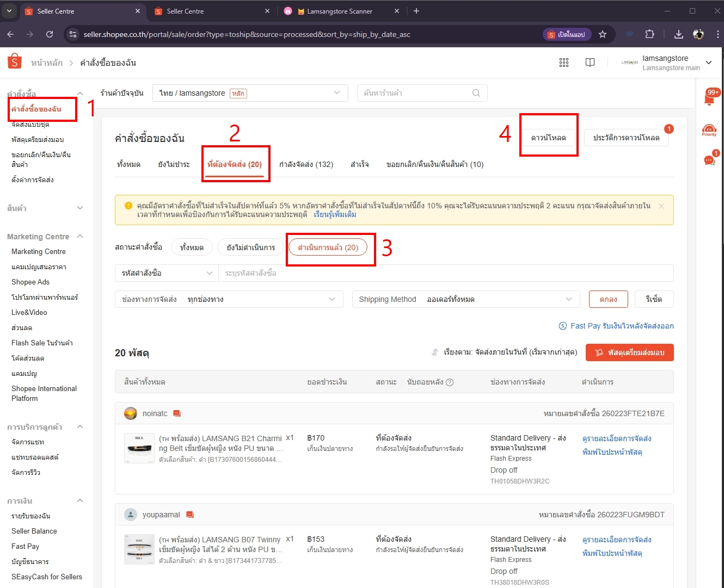View shipping details for order 260223FTE21B7E
This screenshot has height=588, width=724.
point(617,438)
